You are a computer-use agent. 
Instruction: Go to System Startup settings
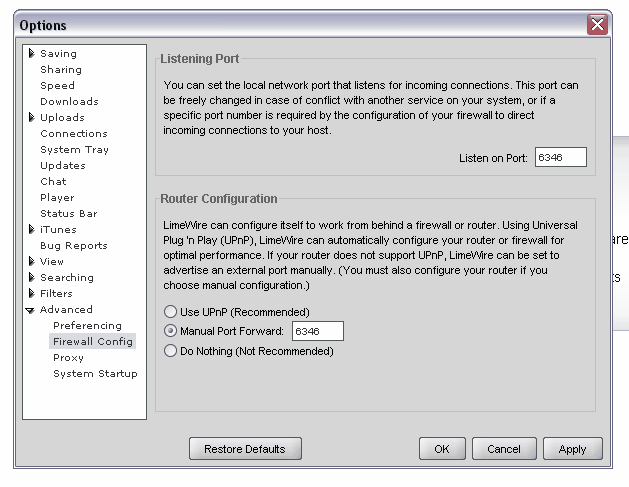coord(95,374)
